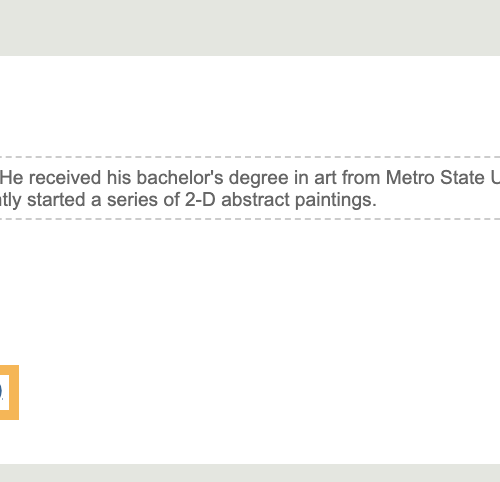This screenshot has height=482, width=500.
Task: Click the word 'started' in the second line
Action: [x=56, y=200]
